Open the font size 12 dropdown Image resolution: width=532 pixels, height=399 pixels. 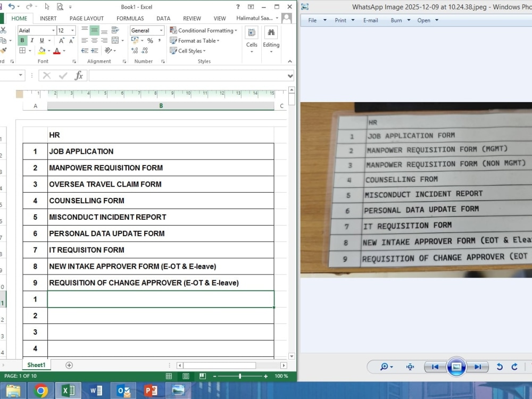coord(72,30)
